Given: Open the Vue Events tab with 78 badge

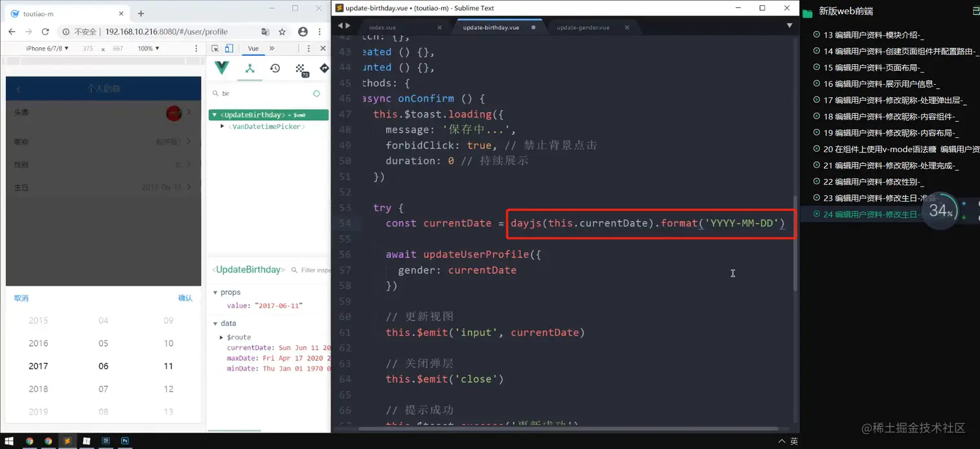Looking at the screenshot, I should 301,69.
